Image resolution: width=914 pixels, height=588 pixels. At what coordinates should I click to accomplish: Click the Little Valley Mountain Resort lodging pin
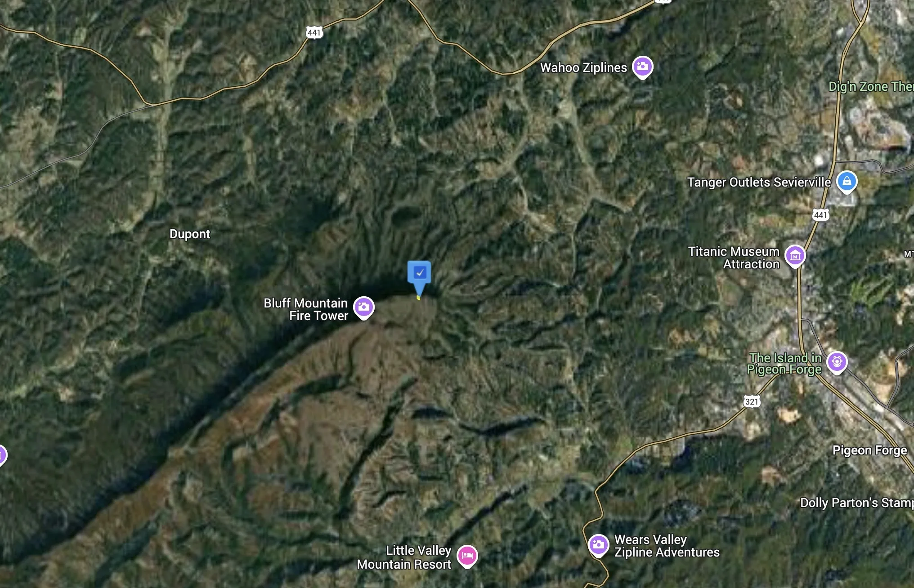[467, 556]
